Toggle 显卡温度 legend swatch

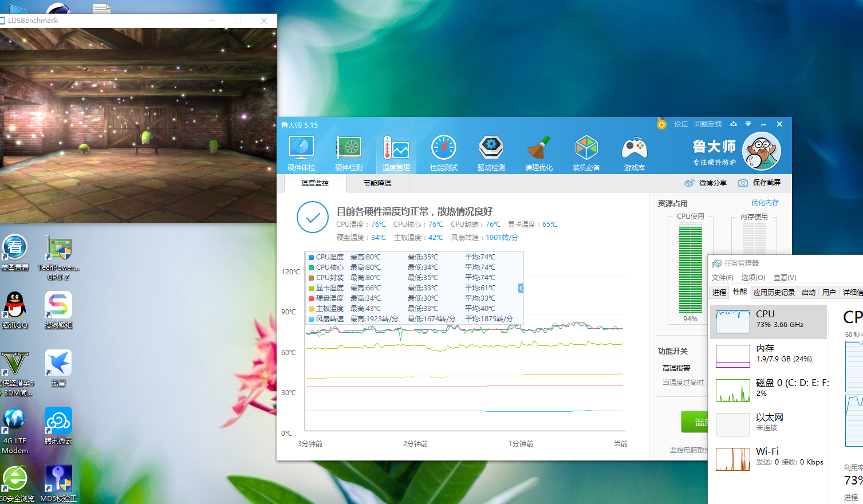[311, 288]
